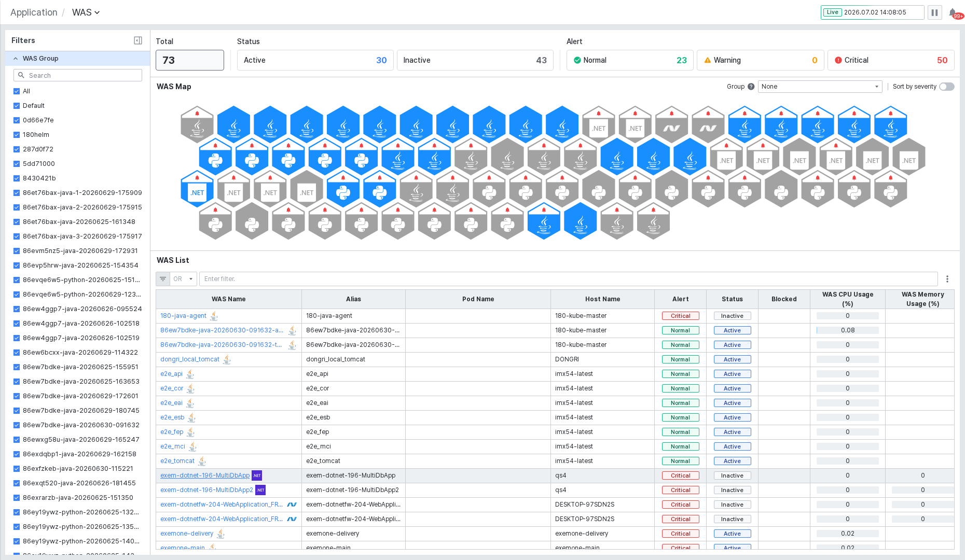The image size is (965, 560).
Task: Uncheck the All WAS group checkbox
Action: (x=17, y=91)
